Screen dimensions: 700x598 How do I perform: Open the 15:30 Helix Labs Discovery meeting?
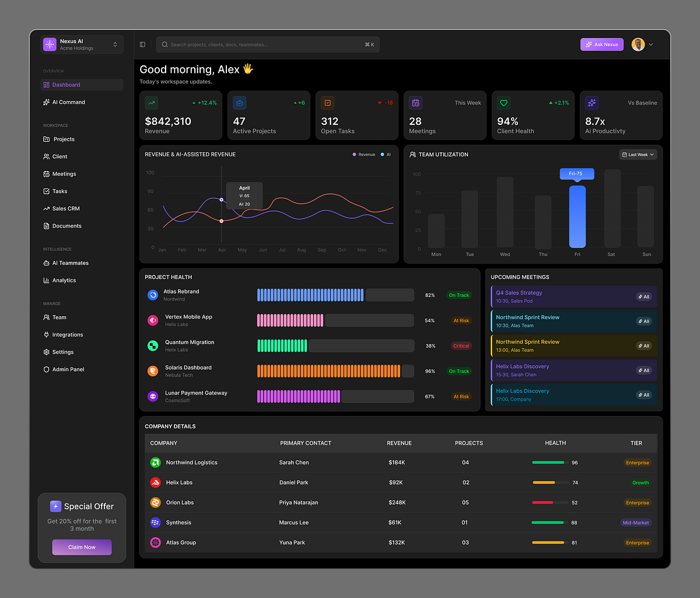574,370
